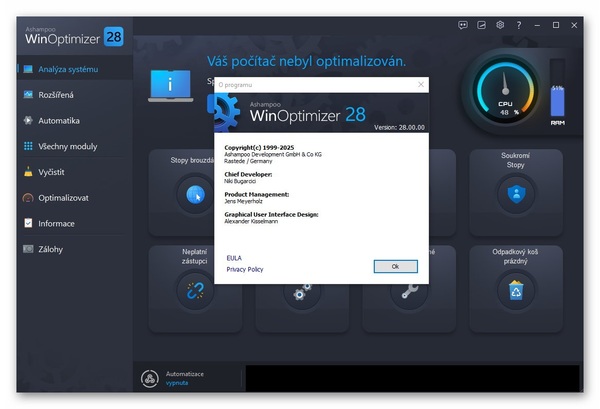Open the Optimalizovat section
Image resolution: width=600 pixels, height=409 pixels.
(63, 198)
